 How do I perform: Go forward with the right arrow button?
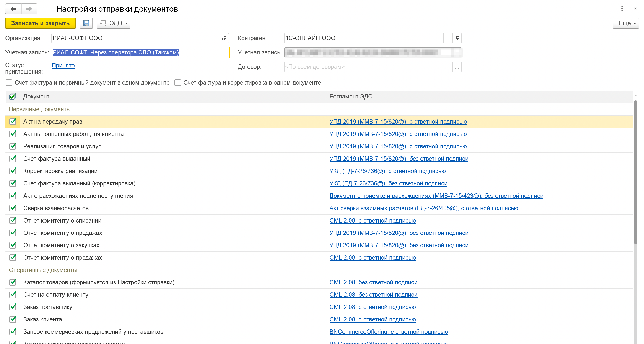pyautogui.click(x=29, y=9)
